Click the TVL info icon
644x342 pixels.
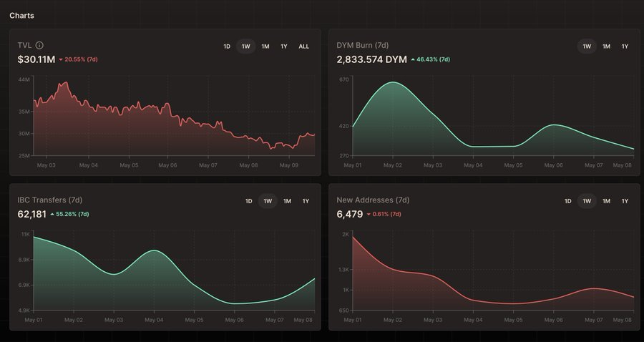pyautogui.click(x=39, y=46)
